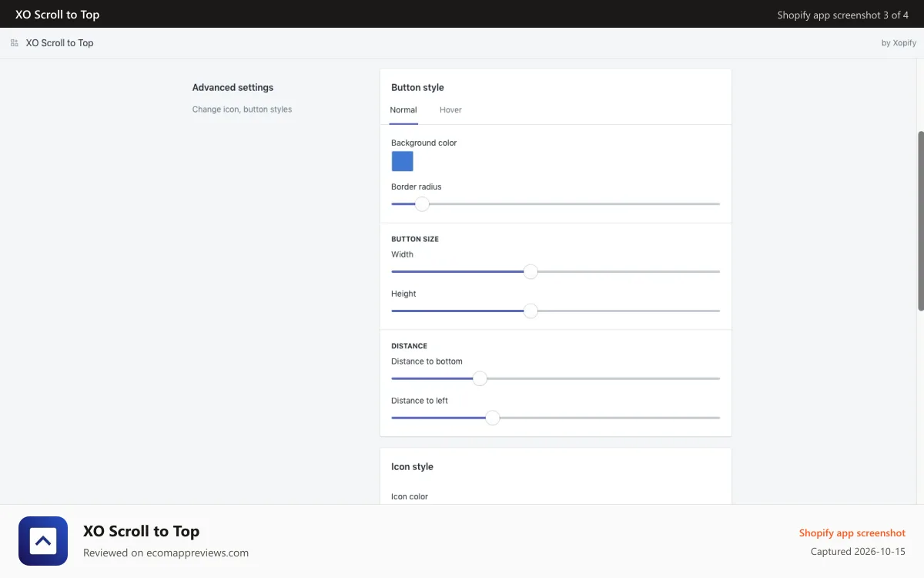The image size is (924, 578).
Task: Click 'Captured 2026-10-15' text
Action: 859,552
